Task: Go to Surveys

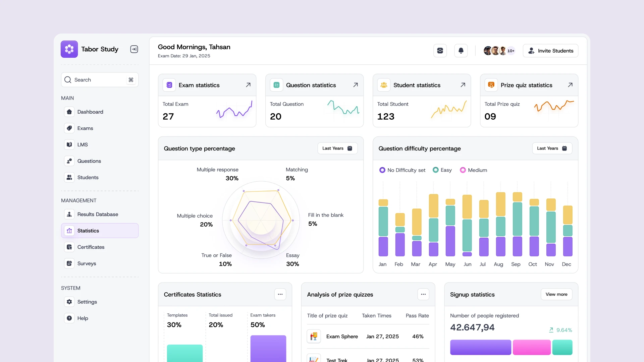Action: click(x=100, y=263)
